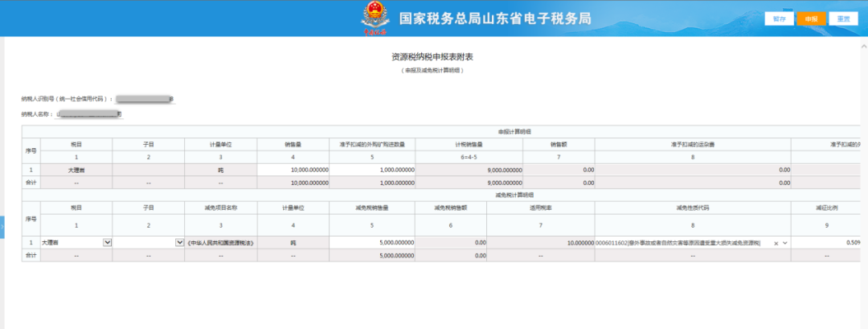Click the 减免项目名称 column header
This screenshot has height=329, width=868.
coord(220,208)
